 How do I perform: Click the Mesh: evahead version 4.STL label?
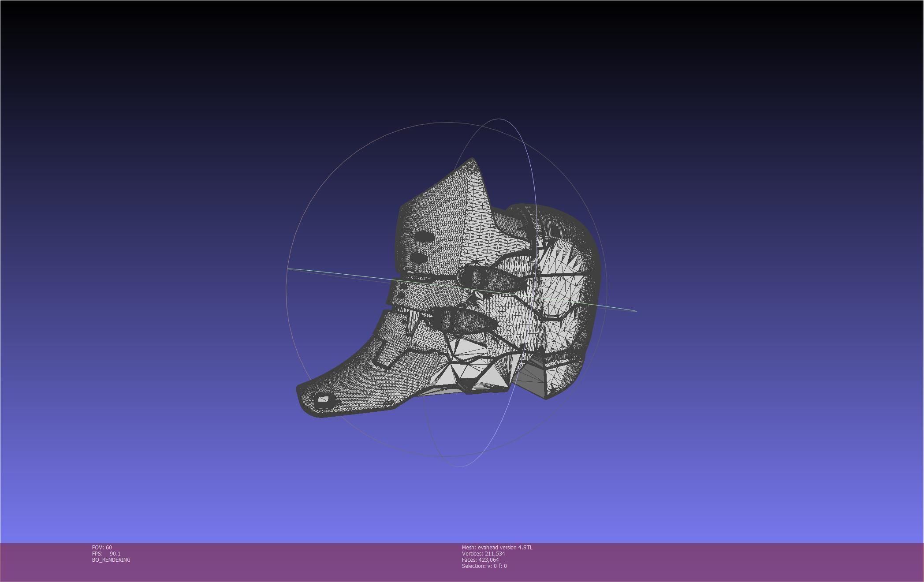pos(497,547)
